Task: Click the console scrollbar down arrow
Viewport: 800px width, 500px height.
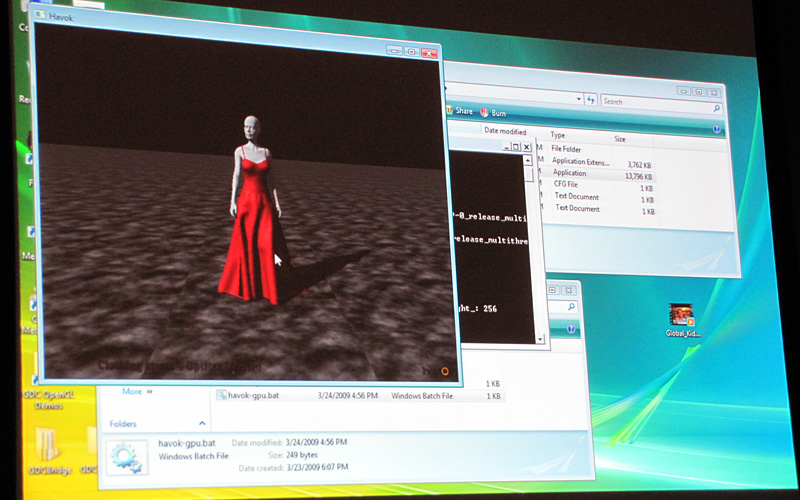Action: tap(540, 339)
